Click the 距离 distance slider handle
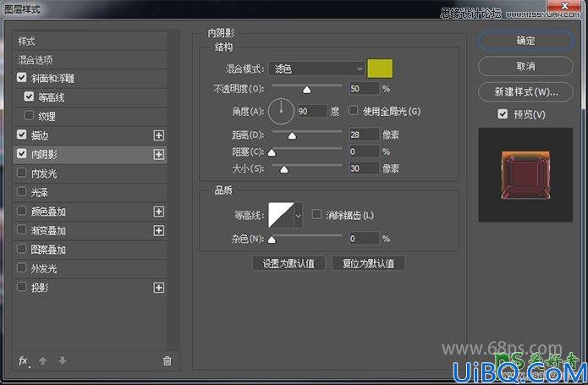The image size is (588, 385). coord(292,135)
